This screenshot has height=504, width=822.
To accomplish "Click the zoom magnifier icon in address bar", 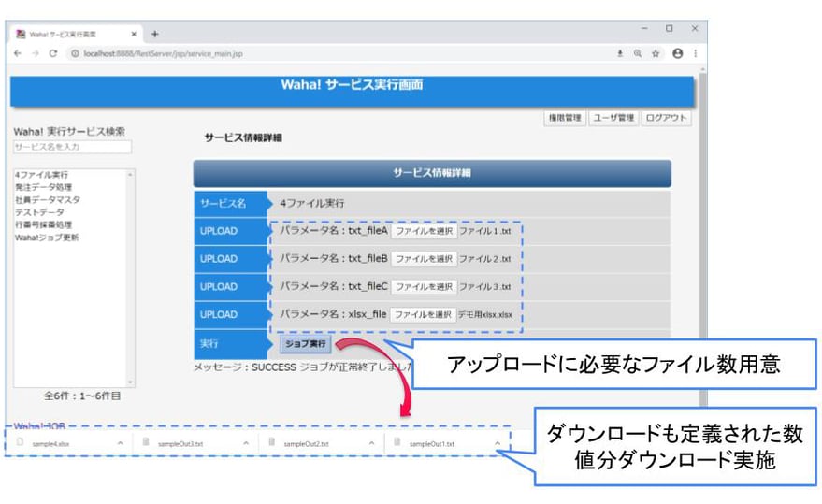I will (x=638, y=53).
